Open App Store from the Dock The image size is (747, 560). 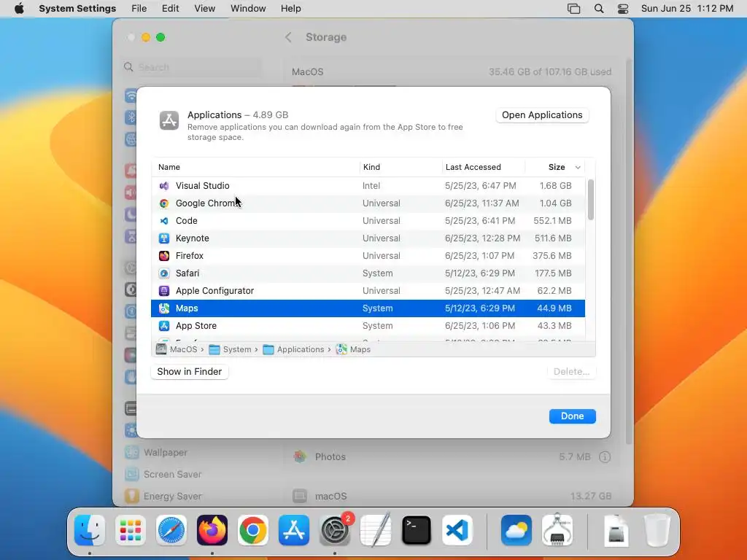coord(293,530)
